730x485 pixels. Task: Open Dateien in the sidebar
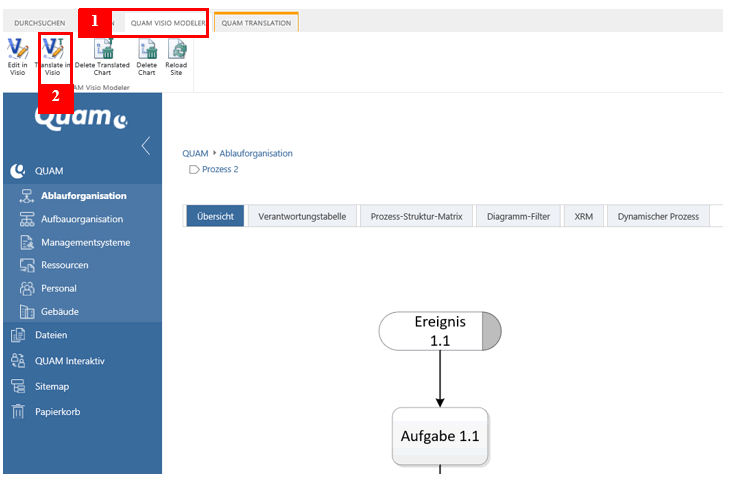50,335
